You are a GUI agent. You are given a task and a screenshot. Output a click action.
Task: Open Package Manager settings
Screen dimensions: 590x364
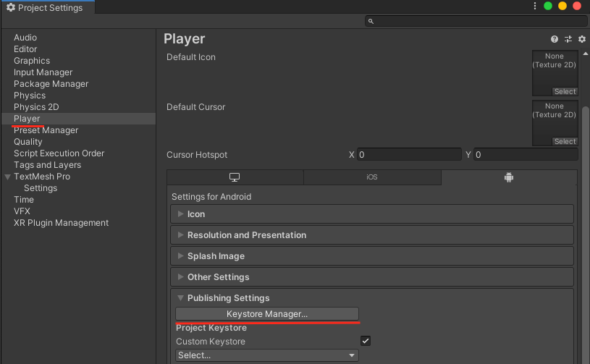tap(51, 84)
